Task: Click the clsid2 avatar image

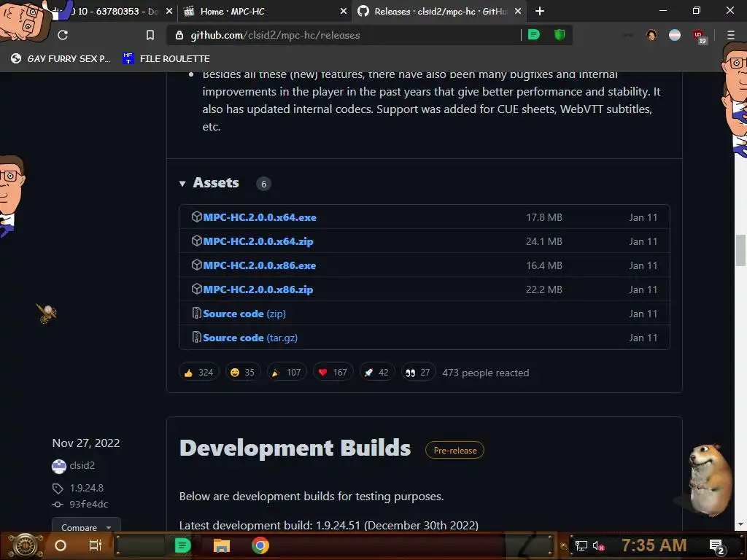Action: [x=59, y=466]
